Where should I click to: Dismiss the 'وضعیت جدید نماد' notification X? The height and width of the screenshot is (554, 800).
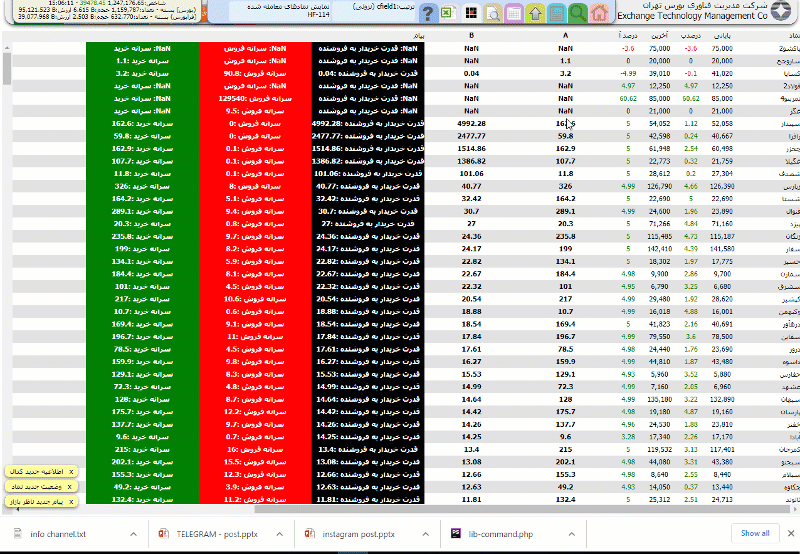69,487
